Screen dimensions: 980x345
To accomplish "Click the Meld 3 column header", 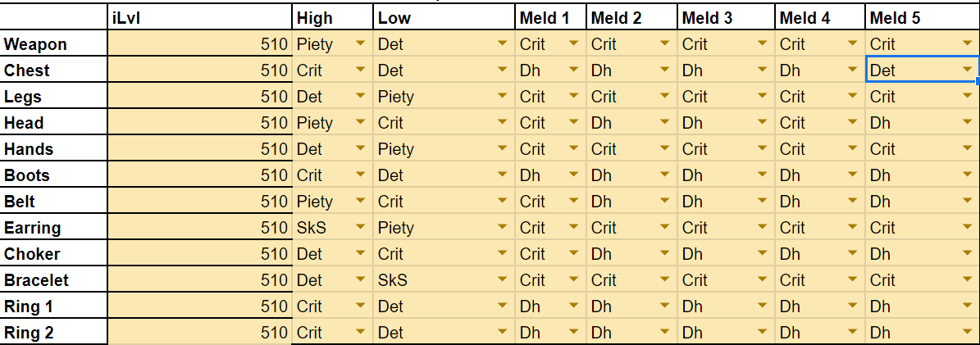I will (726, 18).
